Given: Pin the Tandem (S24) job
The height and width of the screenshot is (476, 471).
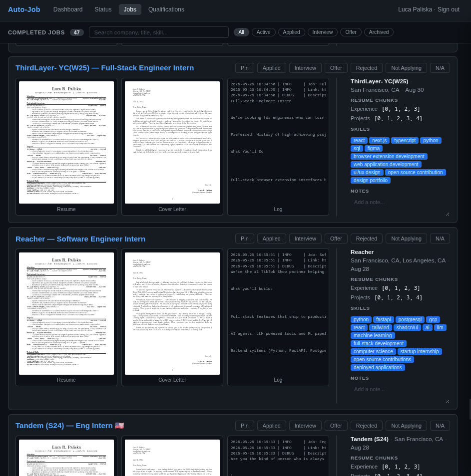Looking at the screenshot, I should [245, 426].
